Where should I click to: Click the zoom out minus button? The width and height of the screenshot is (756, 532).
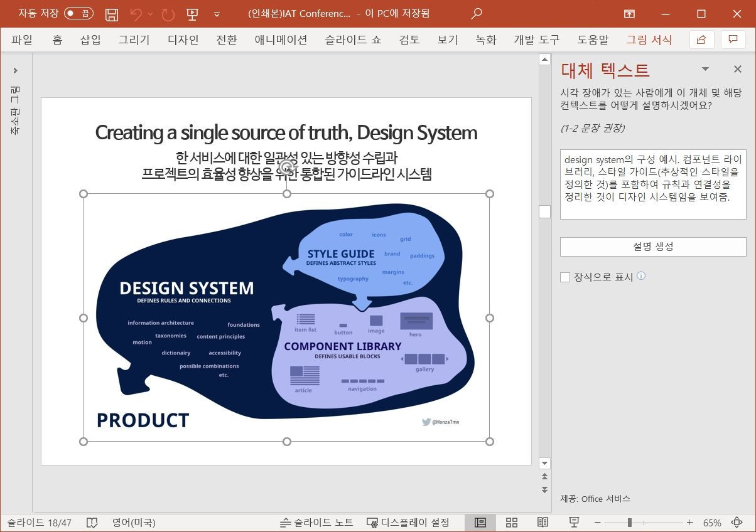[598, 523]
